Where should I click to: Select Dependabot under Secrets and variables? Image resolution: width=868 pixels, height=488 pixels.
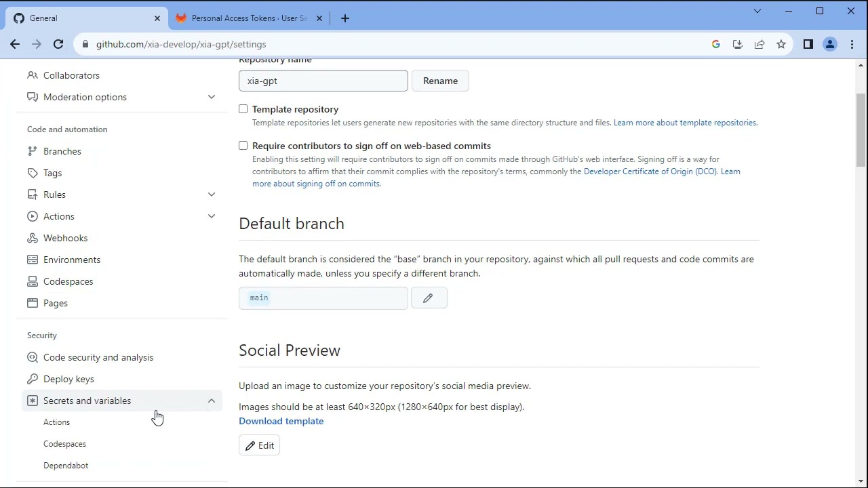(x=66, y=466)
